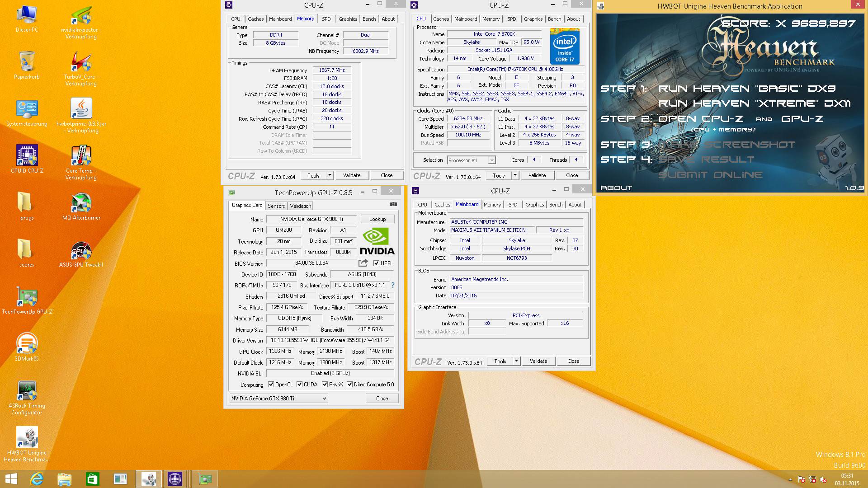This screenshot has width=868, height=488.
Task: Switch to CPU-Z via taskbar icon
Action: click(175, 479)
